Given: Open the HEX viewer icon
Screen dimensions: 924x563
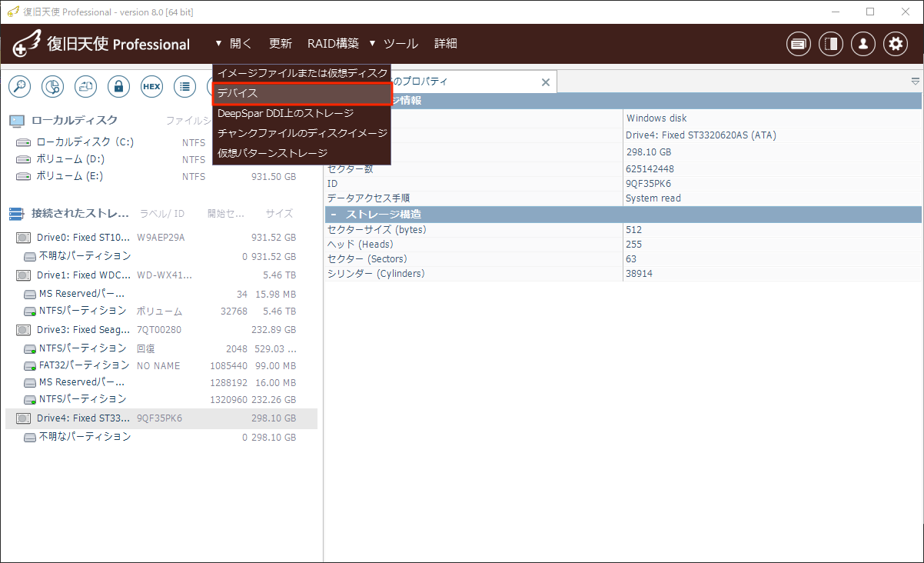Looking at the screenshot, I should 151,86.
